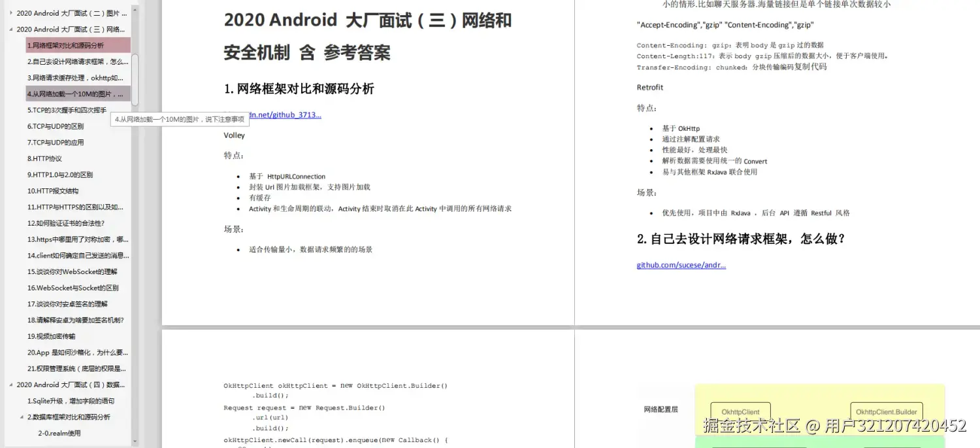The image size is (980, 448).
Task: Go to bookmark 21.权限管理系统
Action: (x=76, y=368)
